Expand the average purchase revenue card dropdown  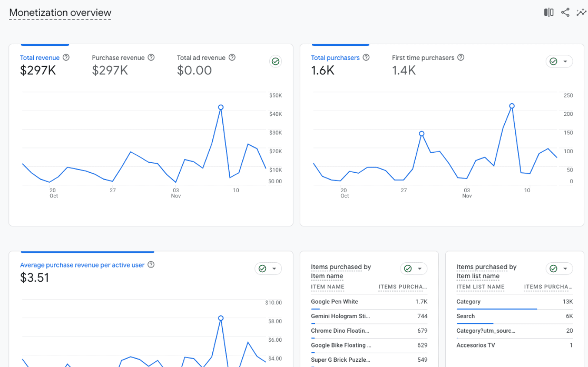pos(275,269)
